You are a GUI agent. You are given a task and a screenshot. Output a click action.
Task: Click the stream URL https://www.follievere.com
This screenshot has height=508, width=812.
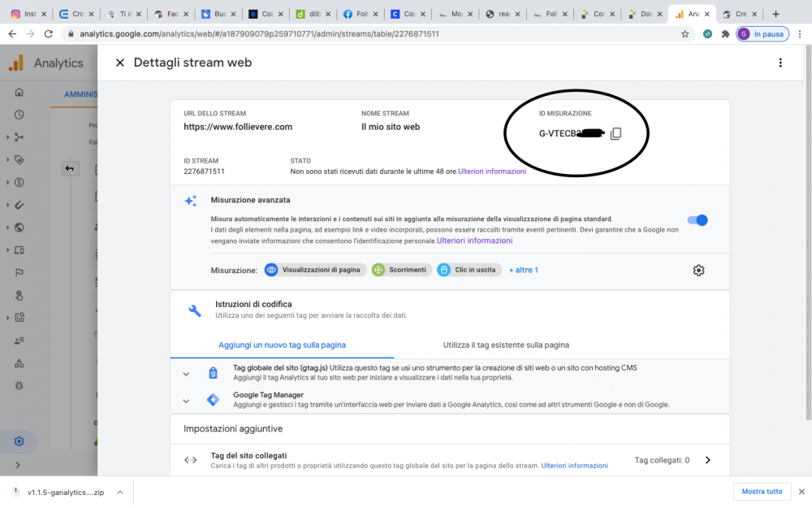238,127
